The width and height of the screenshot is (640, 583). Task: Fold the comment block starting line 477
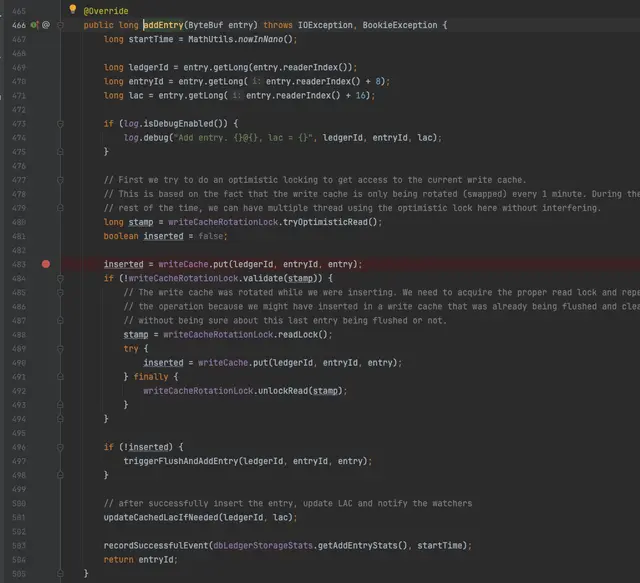(x=60, y=180)
